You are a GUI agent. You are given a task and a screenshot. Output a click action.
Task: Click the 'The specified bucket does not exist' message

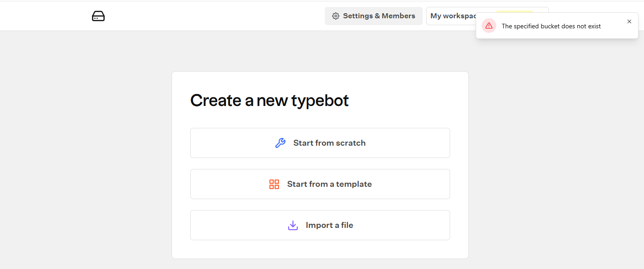[x=551, y=26]
